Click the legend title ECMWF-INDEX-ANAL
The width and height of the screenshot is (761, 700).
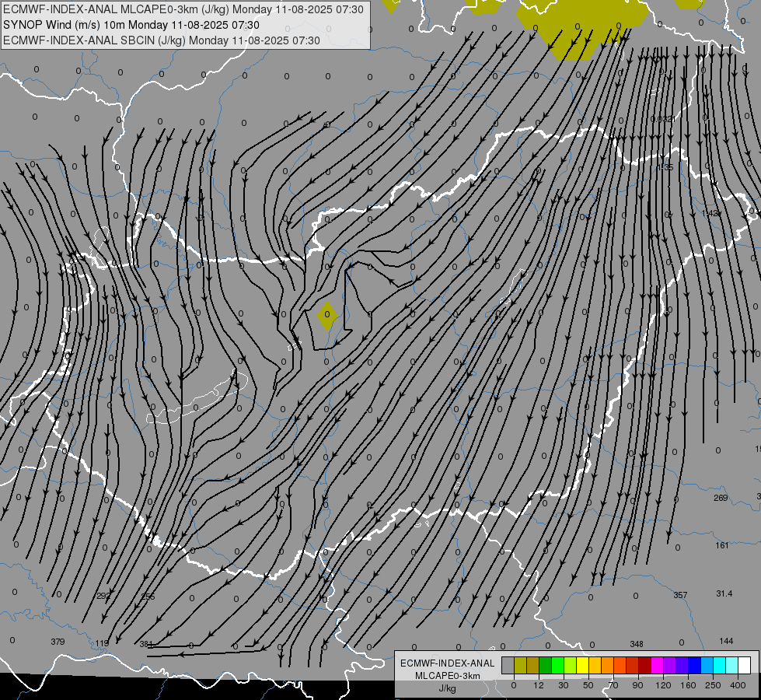click(x=448, y=663)
